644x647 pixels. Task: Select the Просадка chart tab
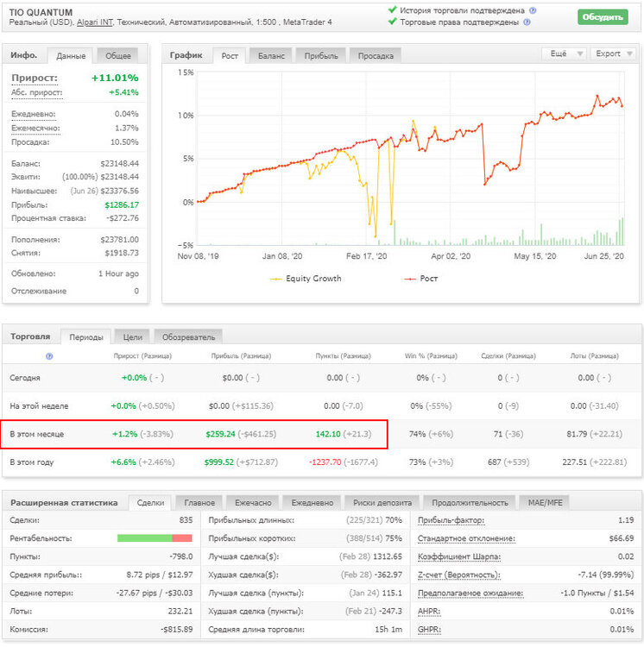376,56
